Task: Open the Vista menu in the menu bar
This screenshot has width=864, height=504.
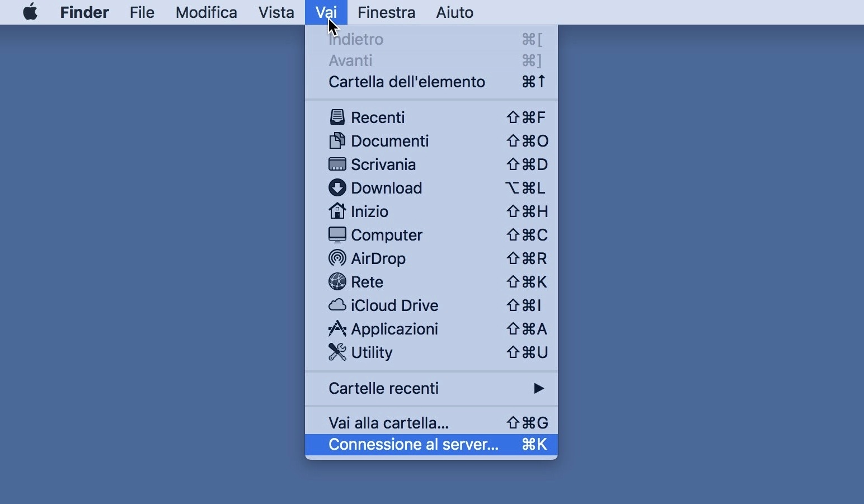Action: (x=276, y=12)
